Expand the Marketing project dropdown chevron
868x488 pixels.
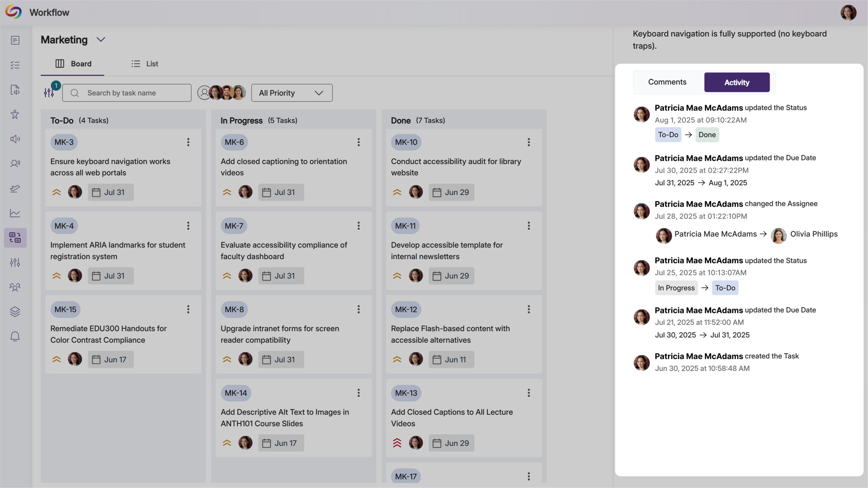coord(101,40)
